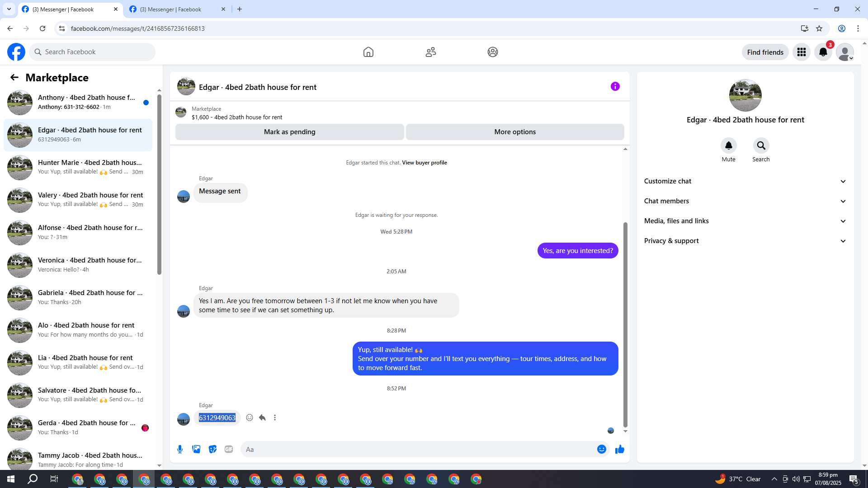This screenshot has width=868, height=488.
Task: Click the Aa message input field
Action: 418,449
